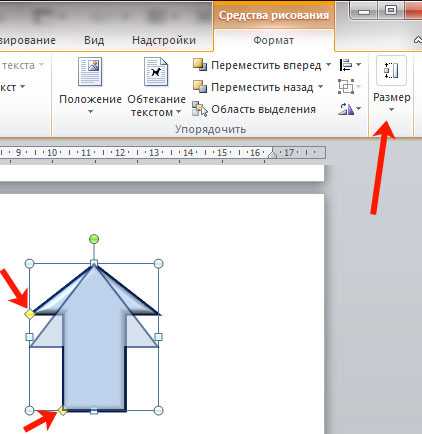This screenshot has height=434, width=422.
Task: Open Область выделения selection pane
Action: click(254, 109)
